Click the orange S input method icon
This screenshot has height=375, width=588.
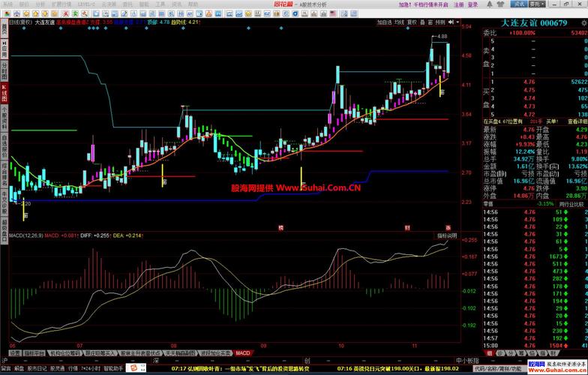pos(133,367)
